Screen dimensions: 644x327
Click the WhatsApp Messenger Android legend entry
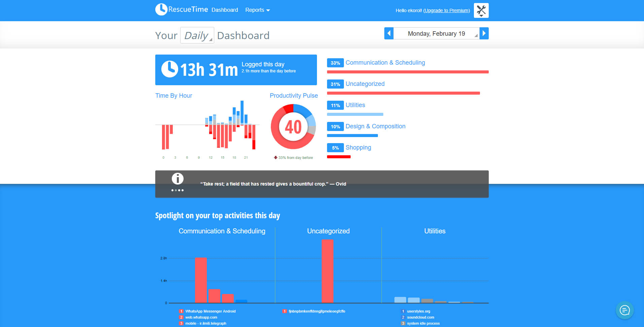point(210,311)
